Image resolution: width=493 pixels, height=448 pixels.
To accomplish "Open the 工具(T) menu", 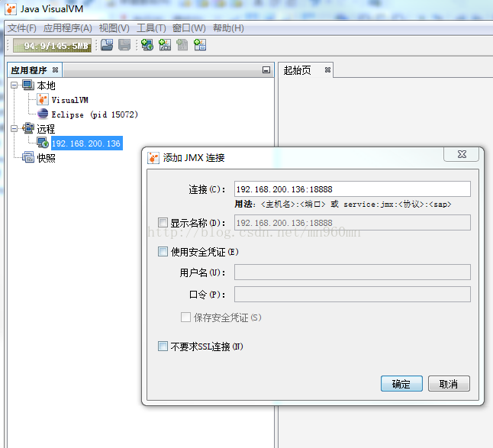I will tap(151, 28).
